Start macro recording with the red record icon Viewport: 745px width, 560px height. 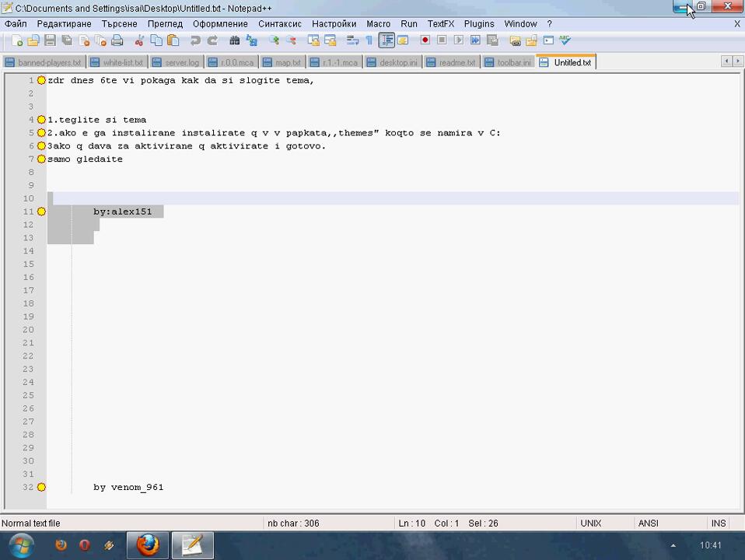[425, 40]
